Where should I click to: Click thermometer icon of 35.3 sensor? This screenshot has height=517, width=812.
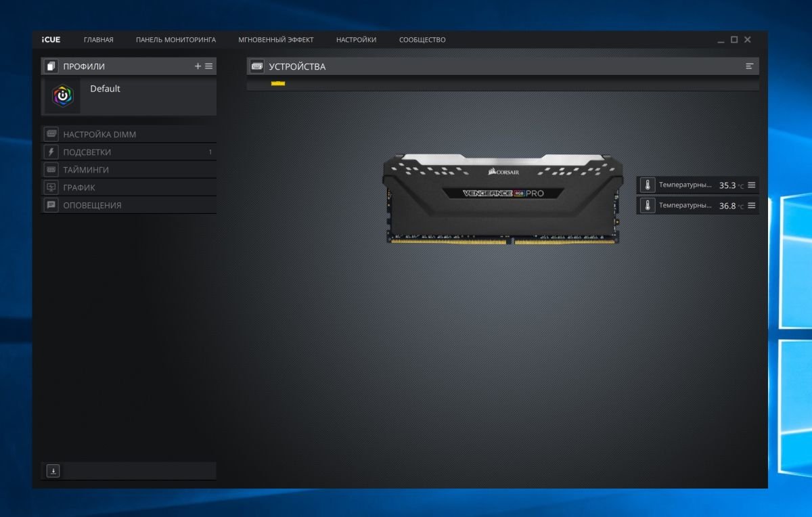pyautogui.click(x=648, y=185)
